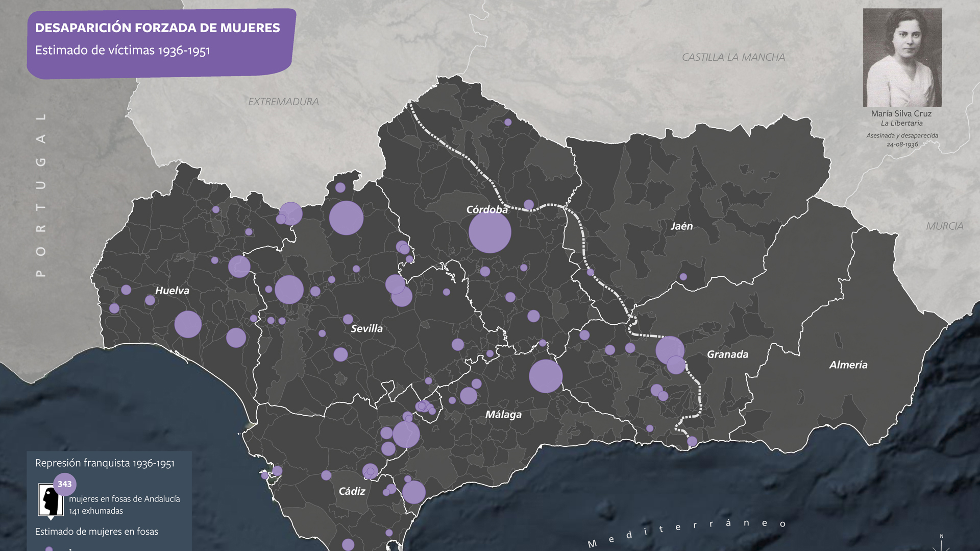Click the face silhouette icon in the legend
Viewport: 980px width, 551px height.
(50, 500)
